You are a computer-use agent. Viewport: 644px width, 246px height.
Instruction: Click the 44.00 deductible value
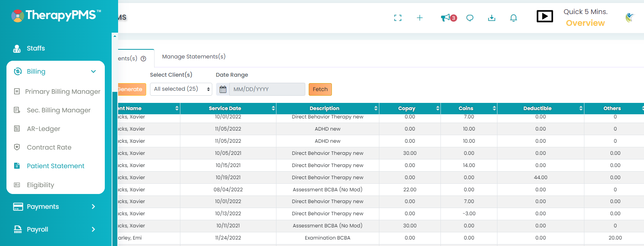pyautogui.click(x=541, y=177)
